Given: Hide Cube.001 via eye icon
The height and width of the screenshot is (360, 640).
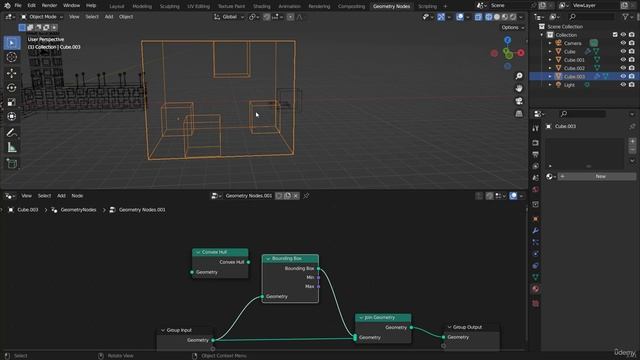Looking at the screenshot, I should click(x=623, y=60).
